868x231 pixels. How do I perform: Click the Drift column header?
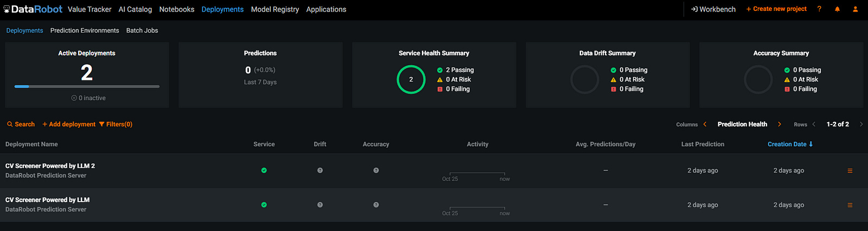point(320,144)
